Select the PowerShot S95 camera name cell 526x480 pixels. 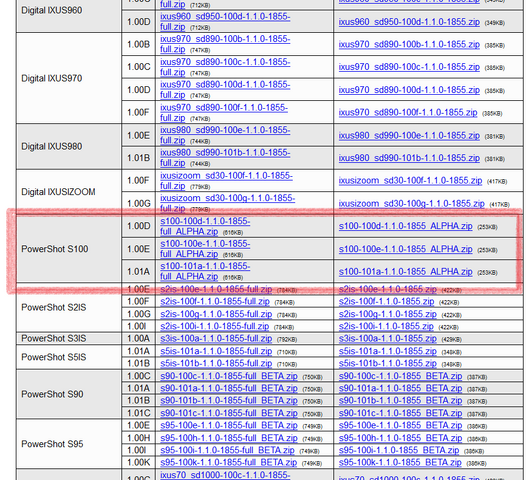click(69, 444)
